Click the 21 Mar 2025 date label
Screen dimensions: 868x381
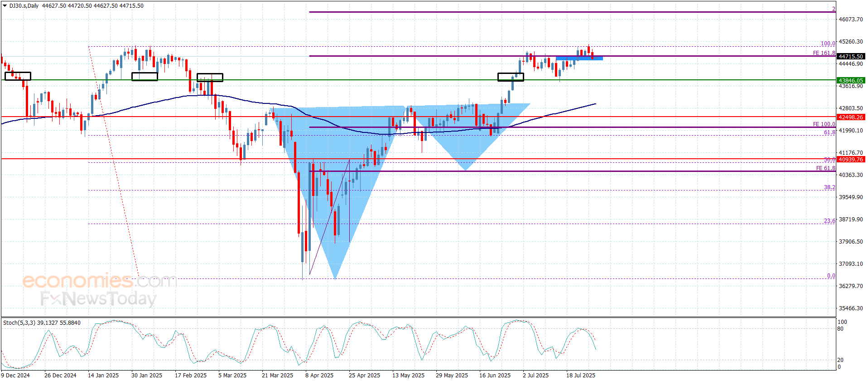click(x=277, y=376)
